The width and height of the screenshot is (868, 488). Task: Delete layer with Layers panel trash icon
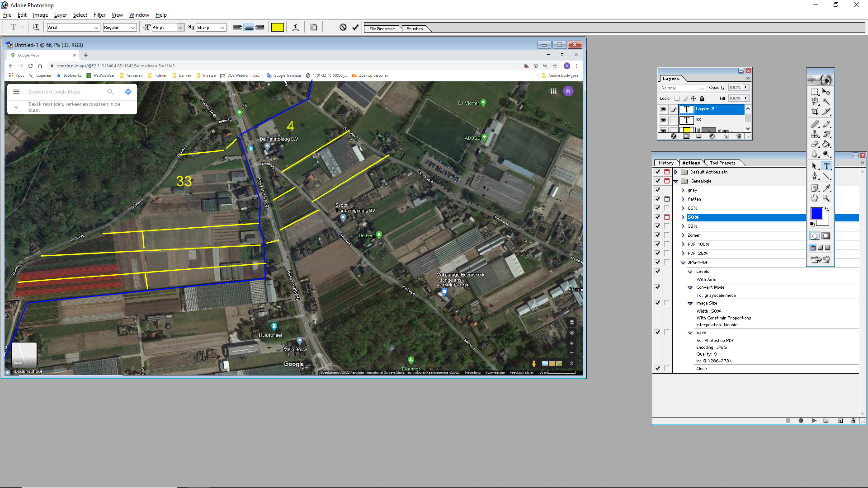click(x=739, y=136)
